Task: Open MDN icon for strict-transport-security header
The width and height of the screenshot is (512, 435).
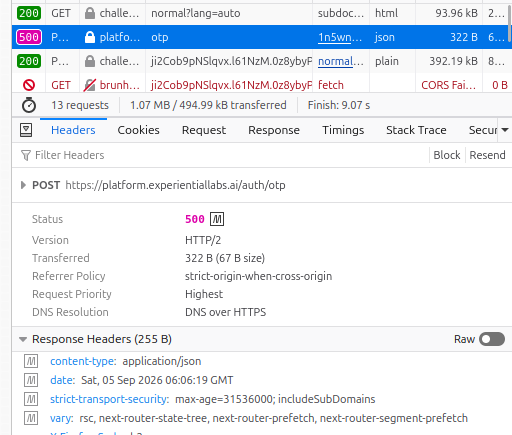Action: pos(31,399)
